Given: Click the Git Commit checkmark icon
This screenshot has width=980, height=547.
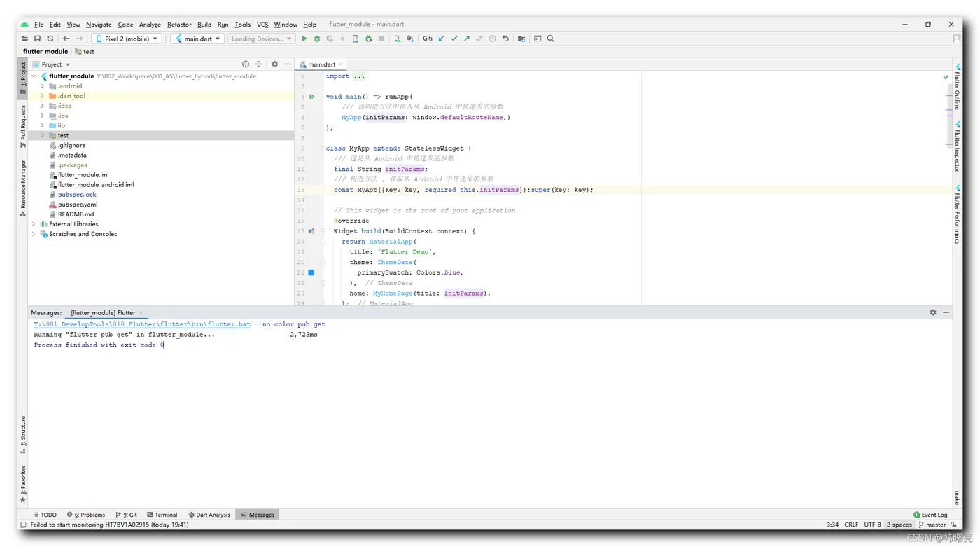Looking at the screenshot, I should tap(454, 39).
